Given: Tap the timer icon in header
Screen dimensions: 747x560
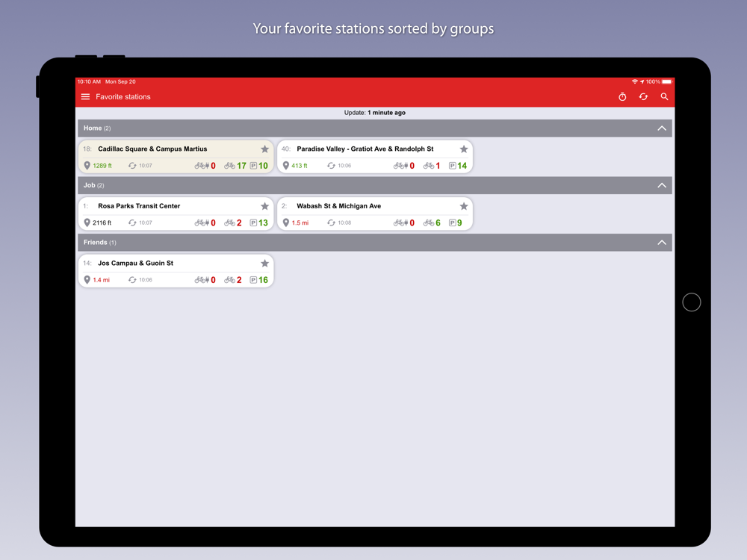Looking at the screenshot, I should click(x=622, y=96).
